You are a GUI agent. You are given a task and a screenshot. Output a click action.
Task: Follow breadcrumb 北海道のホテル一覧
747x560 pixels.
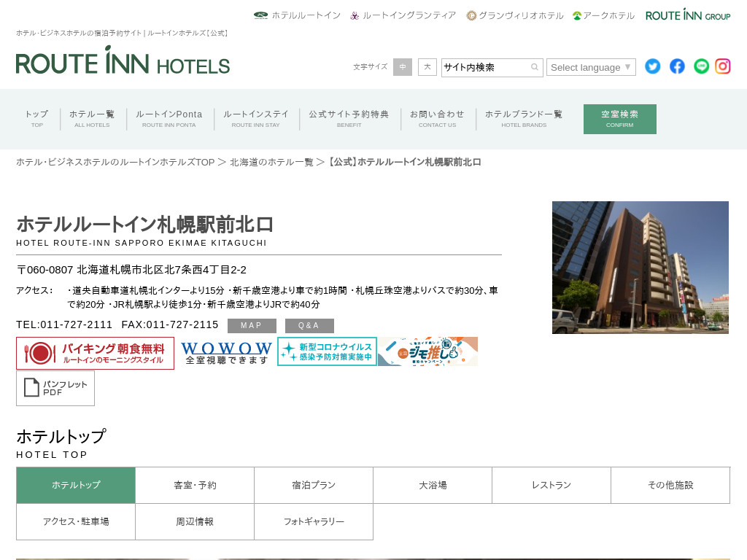pyautogui.click(x=271, y=163)
